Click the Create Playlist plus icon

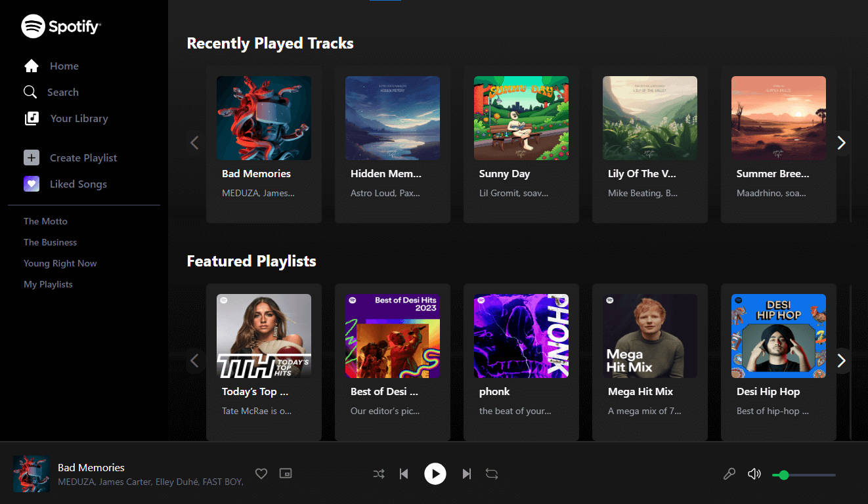(x=32, y=157)
